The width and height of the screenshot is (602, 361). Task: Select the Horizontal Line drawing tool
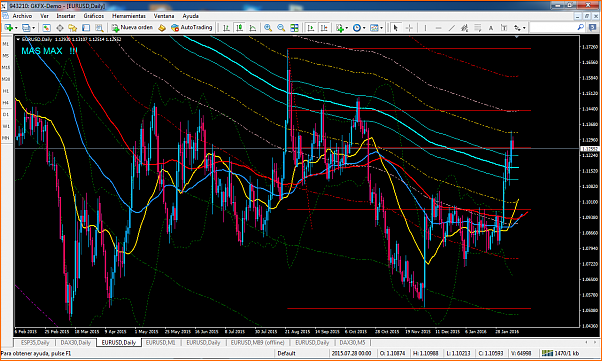click(x=438, y=28)
